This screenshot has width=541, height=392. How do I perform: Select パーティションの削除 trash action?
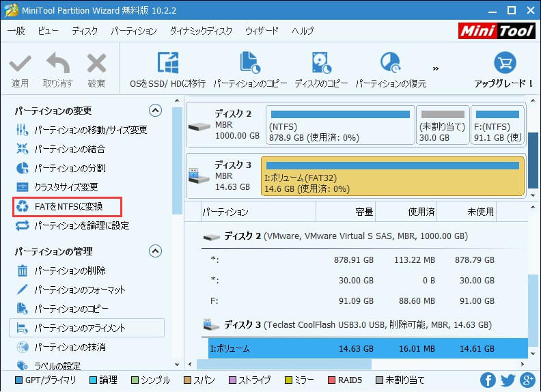click(61, 270)
